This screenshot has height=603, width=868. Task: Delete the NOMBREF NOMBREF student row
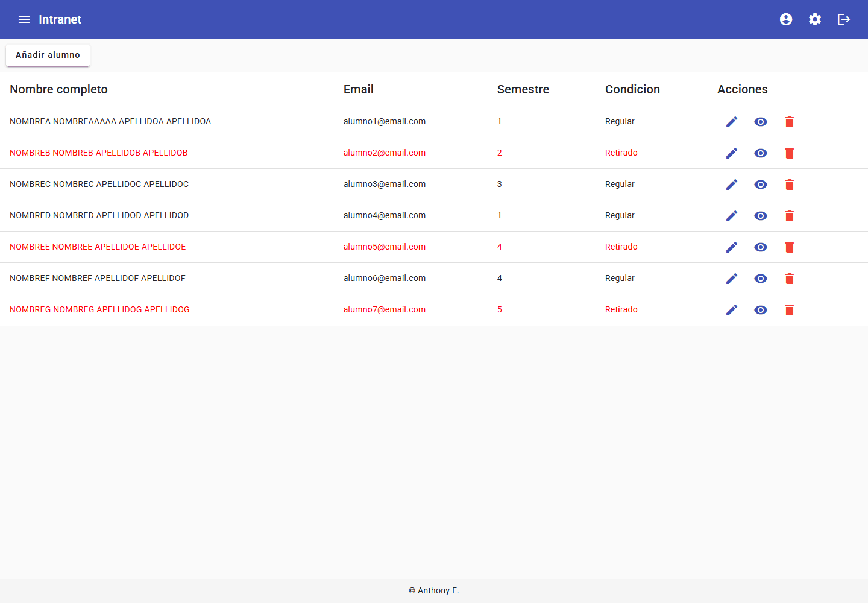(790, 279)
